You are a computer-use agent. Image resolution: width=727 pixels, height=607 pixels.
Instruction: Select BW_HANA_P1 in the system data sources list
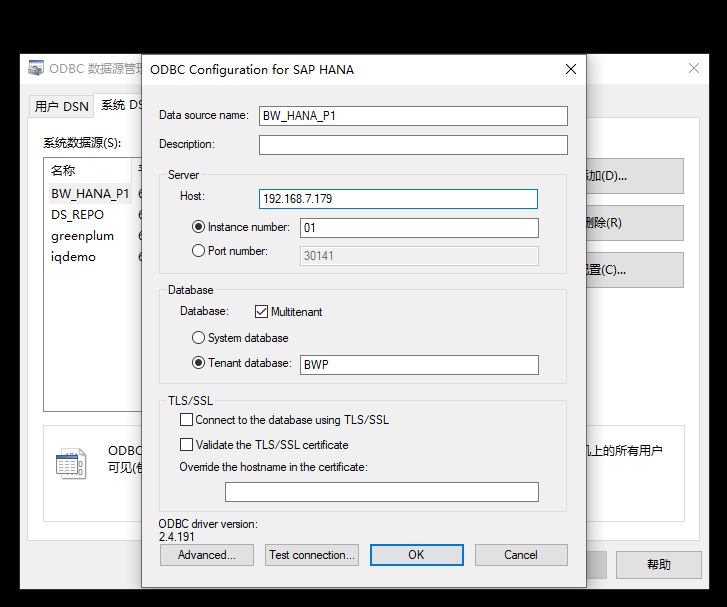(90, 194)
